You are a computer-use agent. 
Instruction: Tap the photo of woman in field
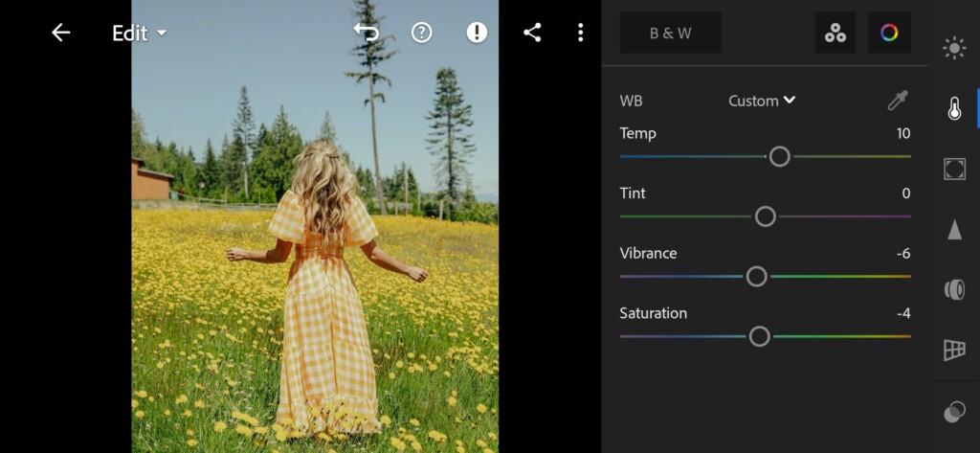pos(315,226)
